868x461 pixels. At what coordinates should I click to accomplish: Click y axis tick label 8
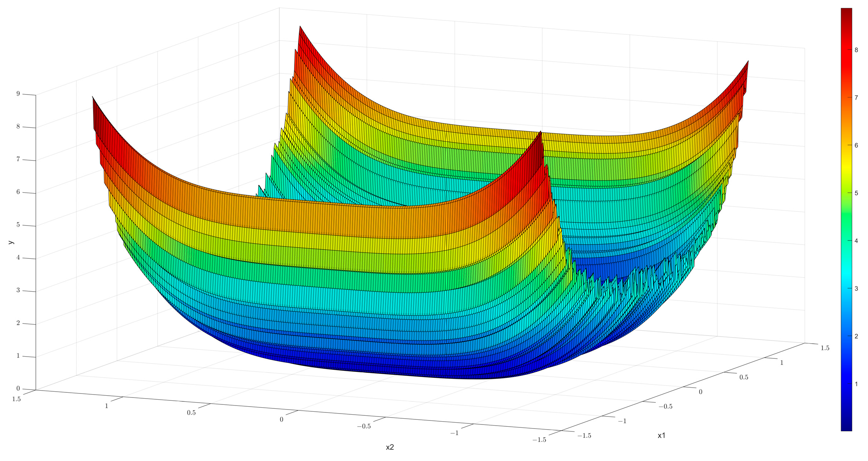tap(18, 127)
